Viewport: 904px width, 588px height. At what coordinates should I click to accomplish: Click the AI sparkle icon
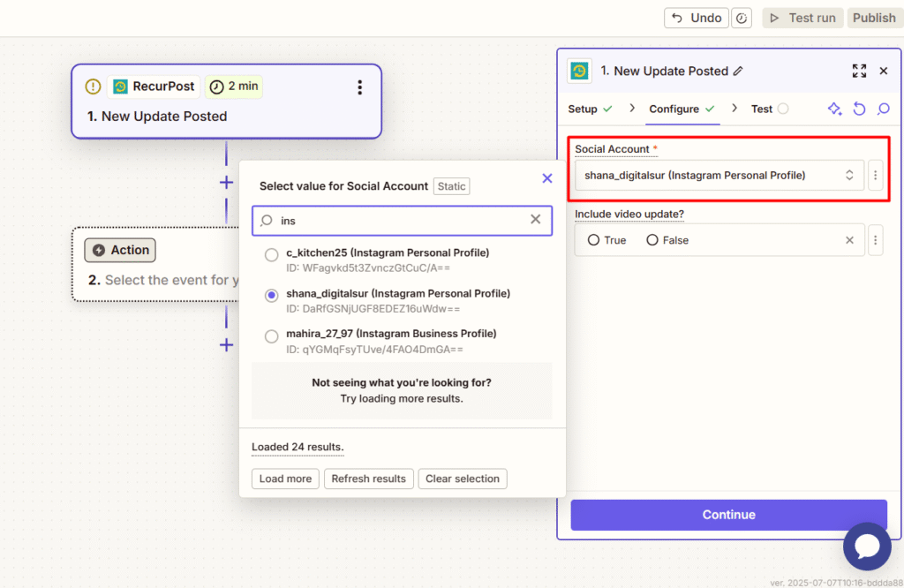(x=834, y=109)
